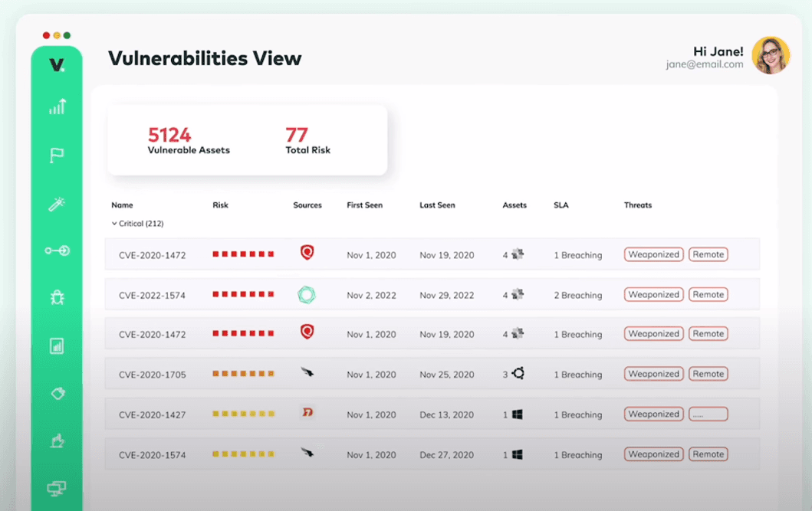Open the bug icon in sidebar
This screenshot has width=812, height=511.
(57, 297)
